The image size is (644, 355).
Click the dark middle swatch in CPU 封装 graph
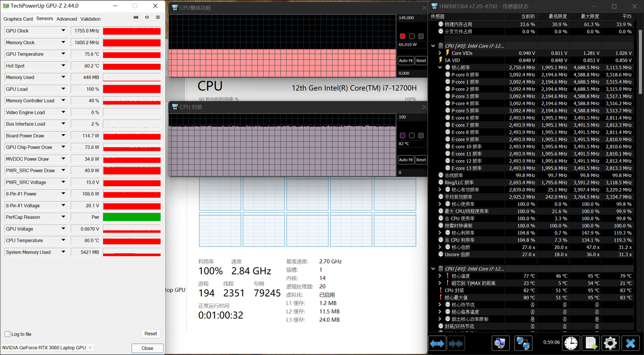412,135
